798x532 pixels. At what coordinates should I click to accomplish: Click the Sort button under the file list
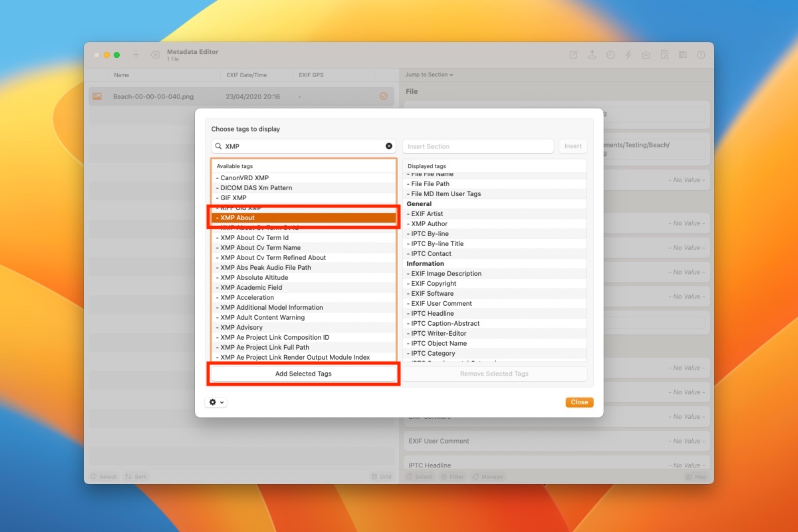click(136, 477)
